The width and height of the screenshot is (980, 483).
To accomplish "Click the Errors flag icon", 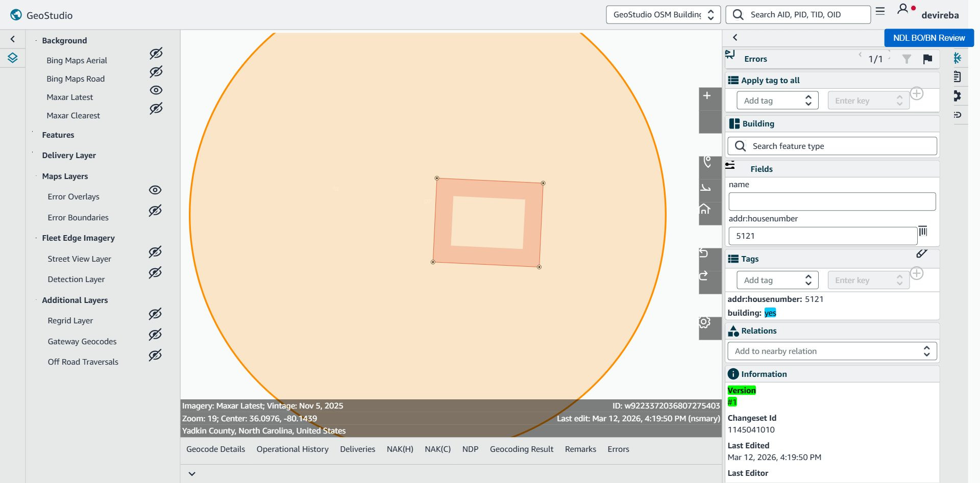I will point(927,59).
